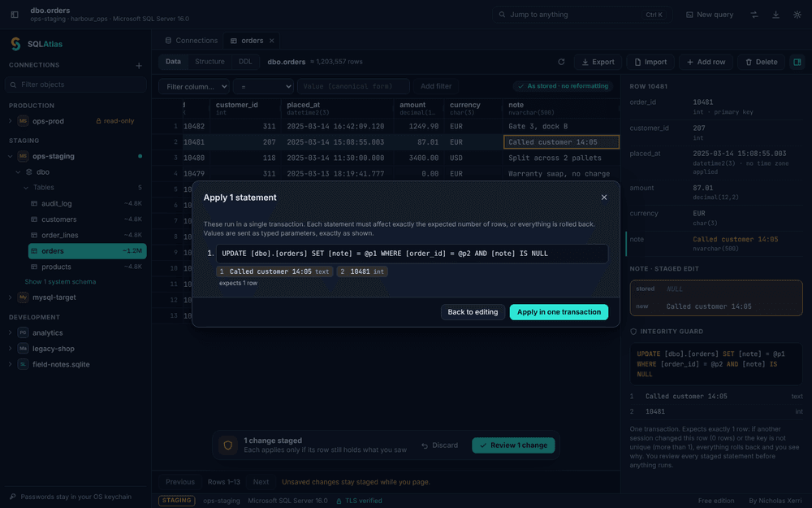Open the operator equals dropdown
The image size is (812, 508).
pos(263,87)
